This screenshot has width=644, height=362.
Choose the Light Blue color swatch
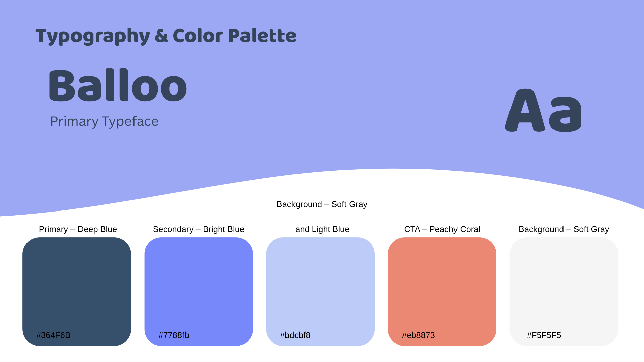click(x=320, y=285)
